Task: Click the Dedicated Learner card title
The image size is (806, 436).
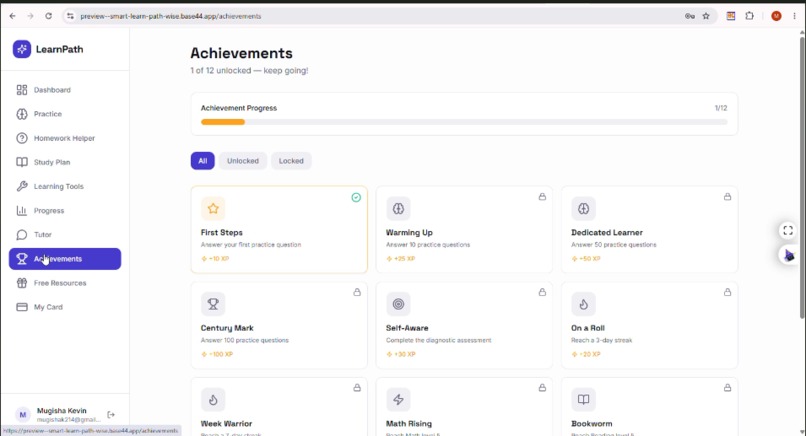Action: (x=607, y=232)
